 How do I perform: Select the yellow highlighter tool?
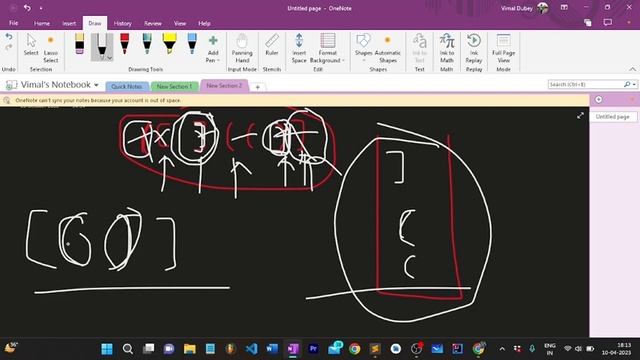click(x=169, y=44)
